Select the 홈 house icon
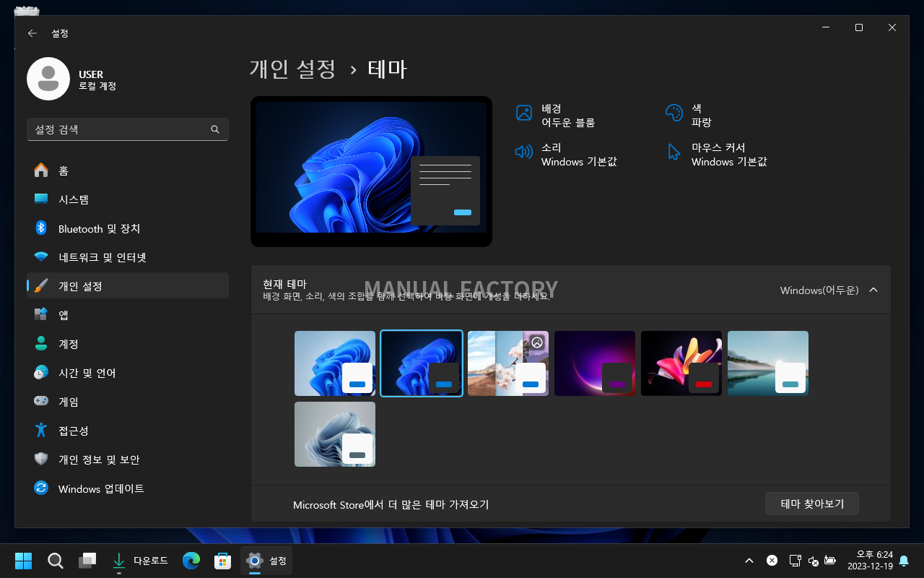Screen dimensions: 924x578 (41, 171)
